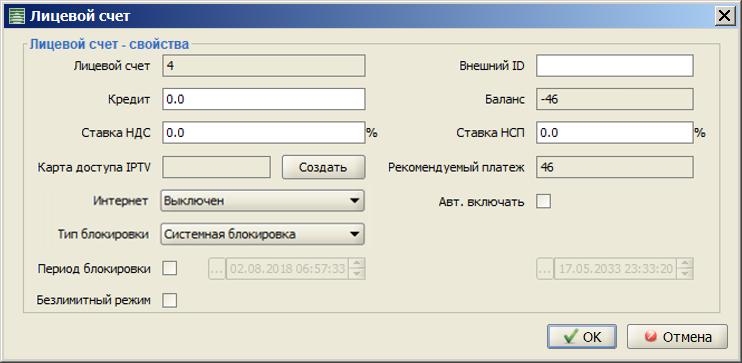Toggle the Безлимитный режим checkbox
The width and height of the screenshot is (742, 363).
(x=169, y=300)
